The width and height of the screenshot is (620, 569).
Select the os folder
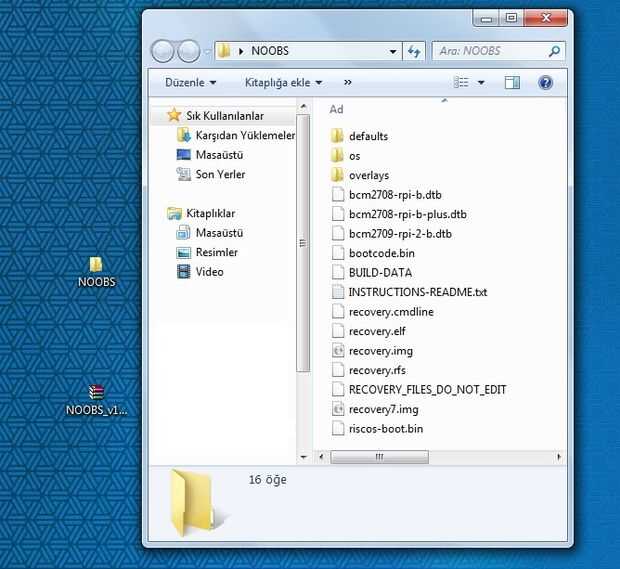[x=355, y=156]
